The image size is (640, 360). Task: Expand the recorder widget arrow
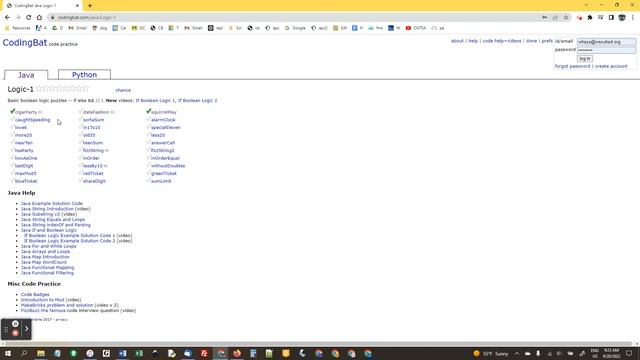(x=27, y=328)
